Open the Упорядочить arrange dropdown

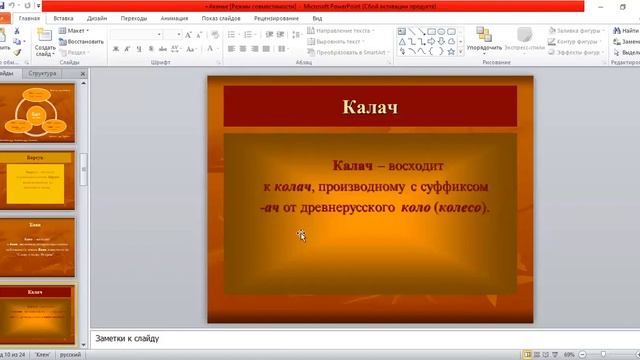tap(484, 40)
